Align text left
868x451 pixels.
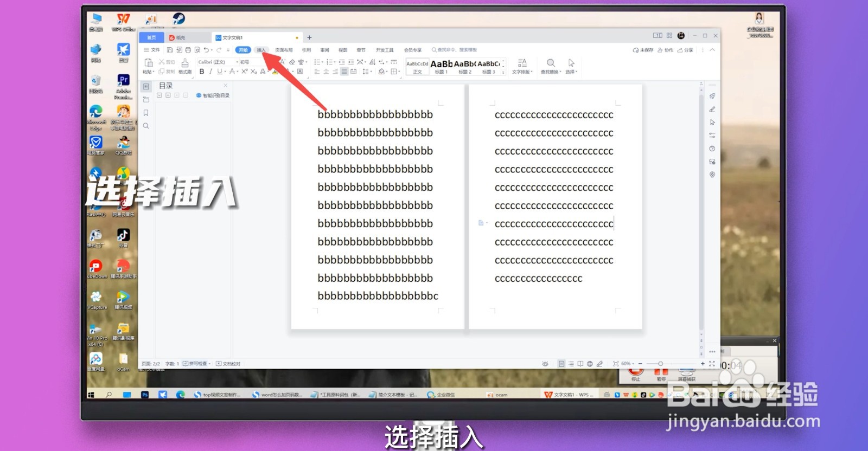(x=317, y=72)
